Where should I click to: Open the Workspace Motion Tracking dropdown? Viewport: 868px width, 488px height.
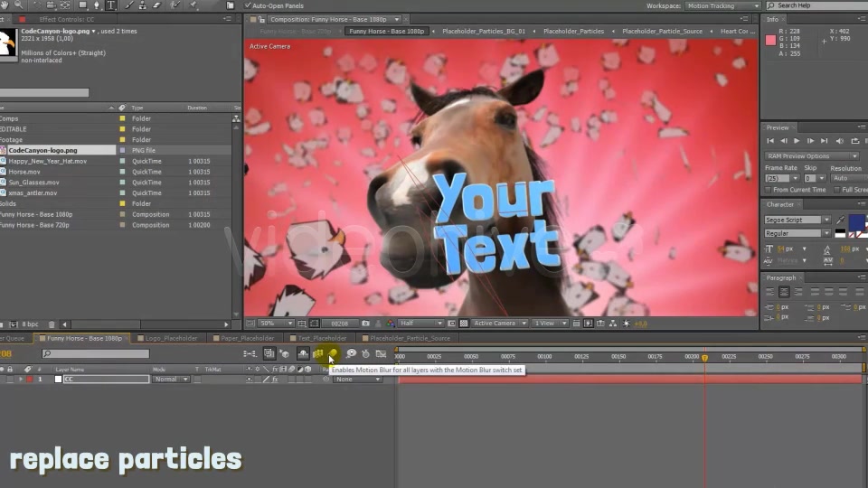tap(722, 5)
